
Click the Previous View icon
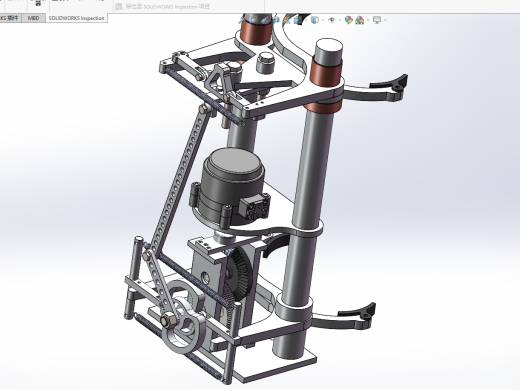(x=265, y=20)
